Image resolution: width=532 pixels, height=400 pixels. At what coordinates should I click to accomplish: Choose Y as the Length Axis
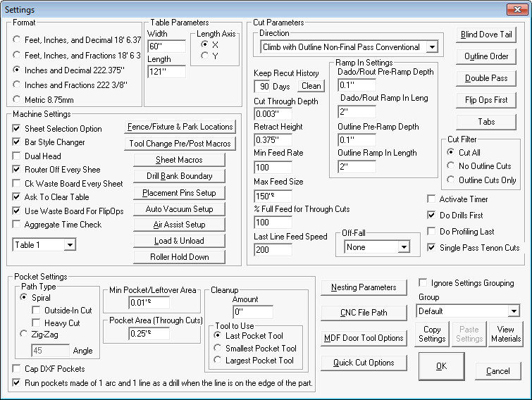(x=205, y=56)
